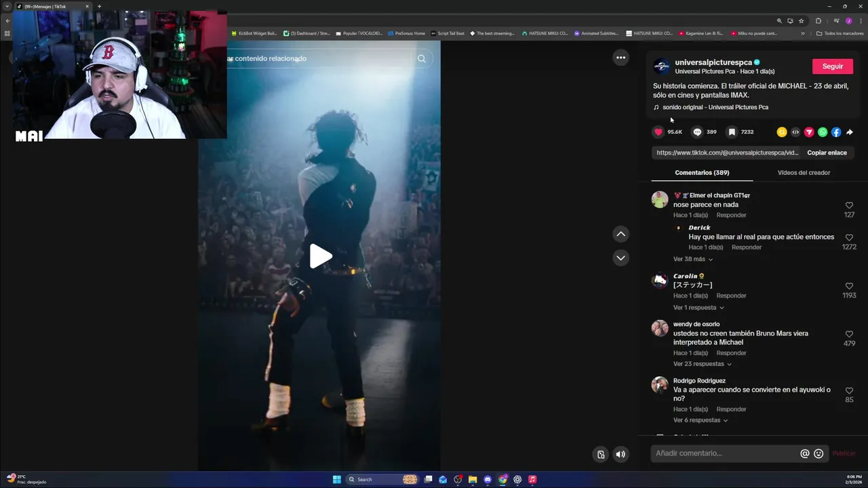Follow universalpicturespca with Seguir button
The image size is (868, 488).
pos(833,66)
